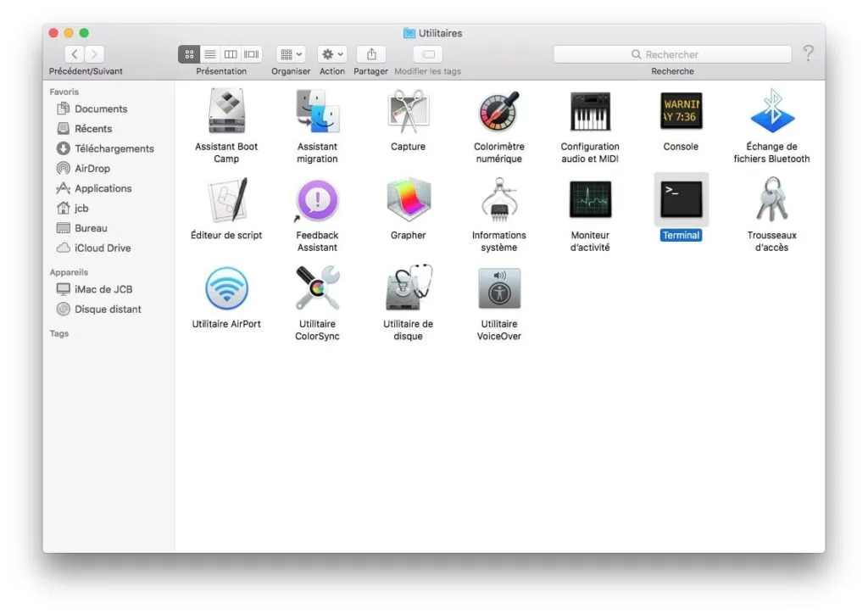This screenshot has height=614, width=868.
Task: Click the Utilitaire AirPort name label
Action: (x=226, y=324)
